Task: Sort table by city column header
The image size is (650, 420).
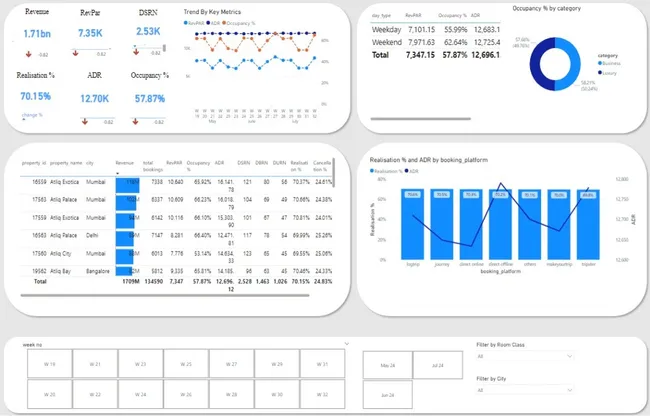Action: tap(90, 163)
